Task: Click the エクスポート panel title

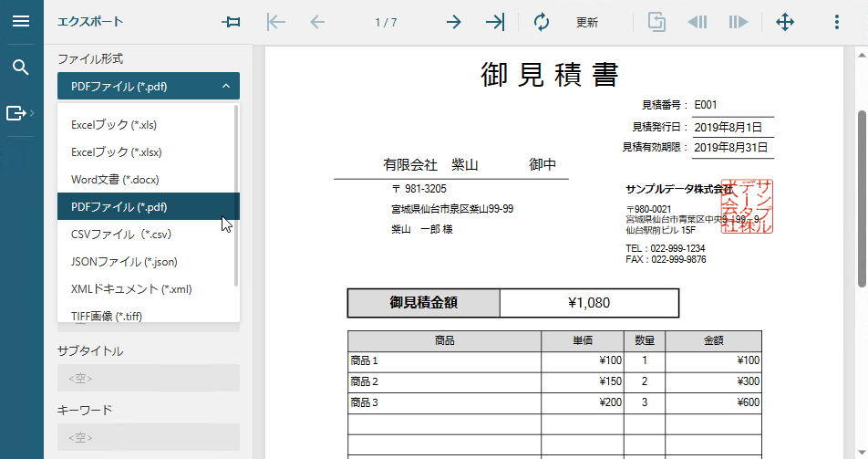Action: click(90, 22)
